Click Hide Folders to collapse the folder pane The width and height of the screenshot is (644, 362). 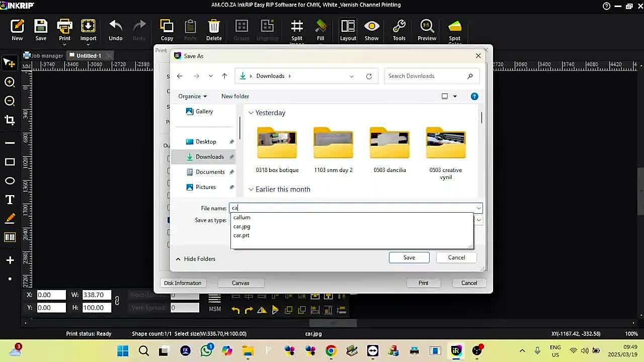coord(195,258)
